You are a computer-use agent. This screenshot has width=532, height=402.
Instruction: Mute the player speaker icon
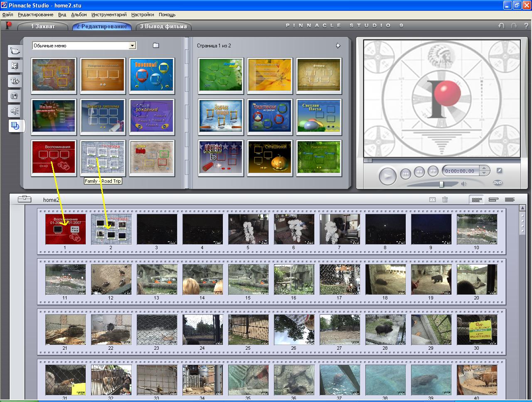tap(464, 184)
